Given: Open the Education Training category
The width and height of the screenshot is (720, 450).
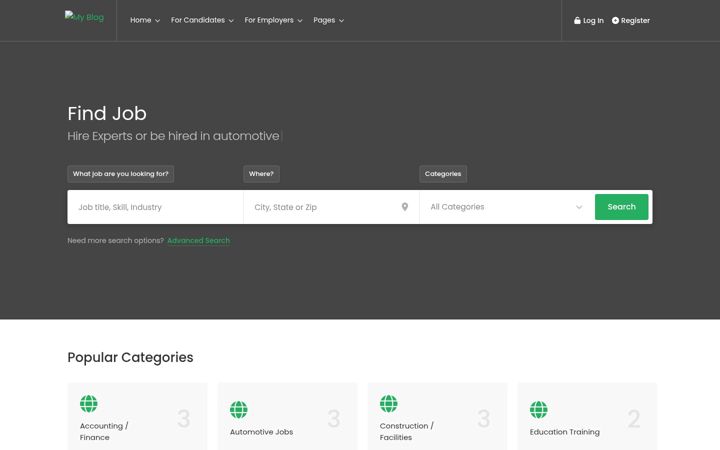Looking at the screenshot, I should 587,416.
